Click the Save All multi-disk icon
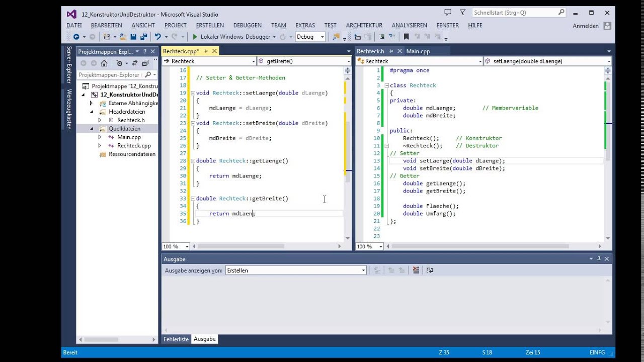This screenshot has width=644, height=362. (143, 37)
